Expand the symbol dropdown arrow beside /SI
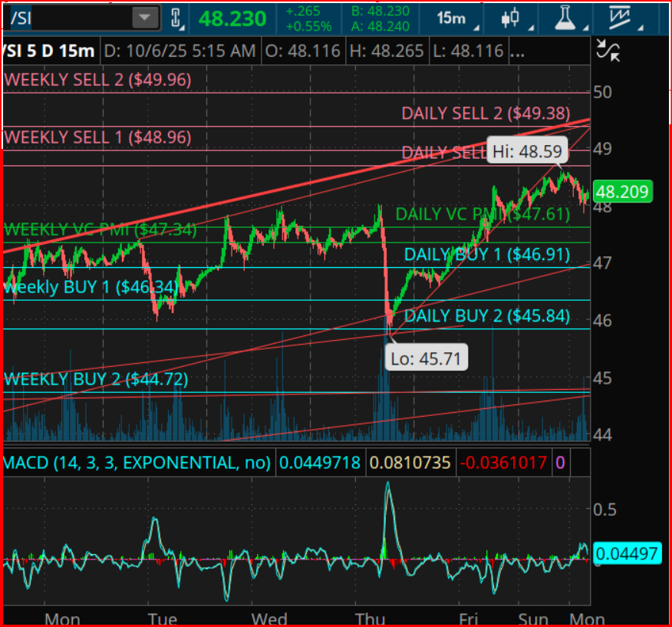Image resolution: width=672 pixels, height=627 pixels. point(143,18)
